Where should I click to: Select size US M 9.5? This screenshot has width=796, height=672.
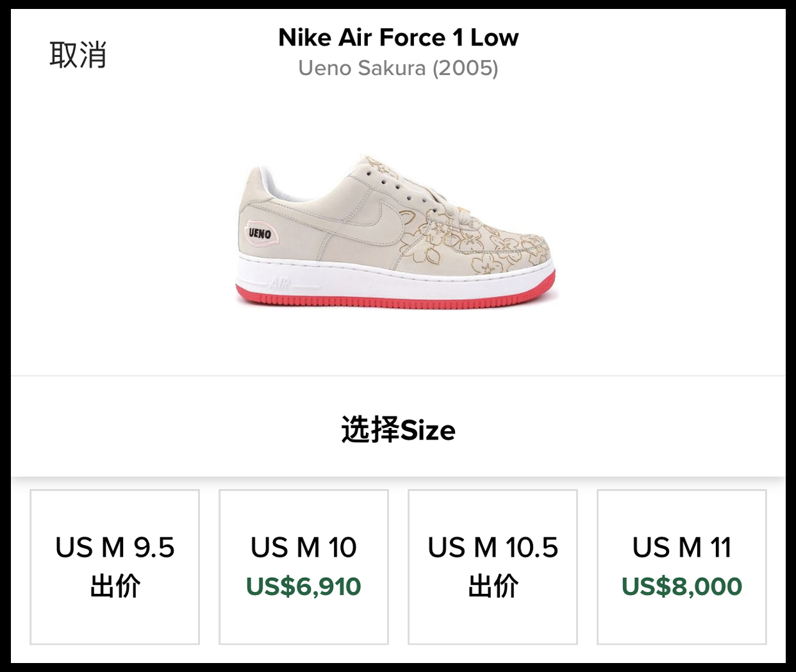pyautogui.click(x=115, y=566)
